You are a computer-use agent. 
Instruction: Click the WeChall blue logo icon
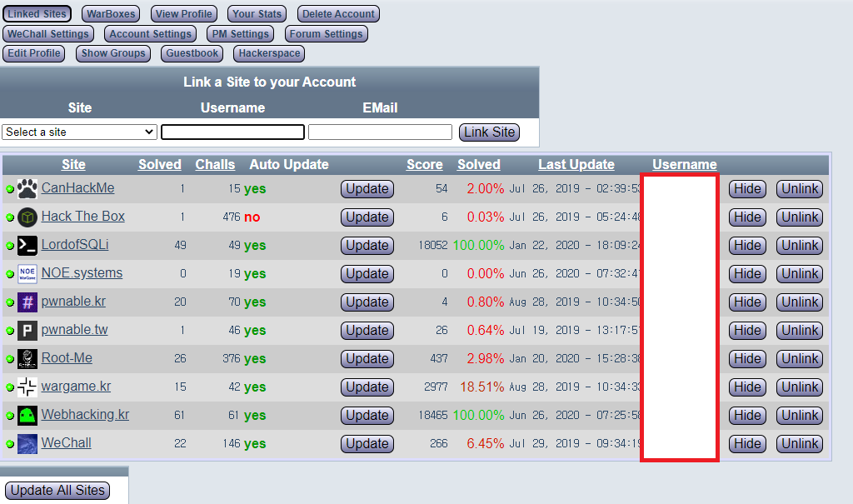click(x=27, y=443)
